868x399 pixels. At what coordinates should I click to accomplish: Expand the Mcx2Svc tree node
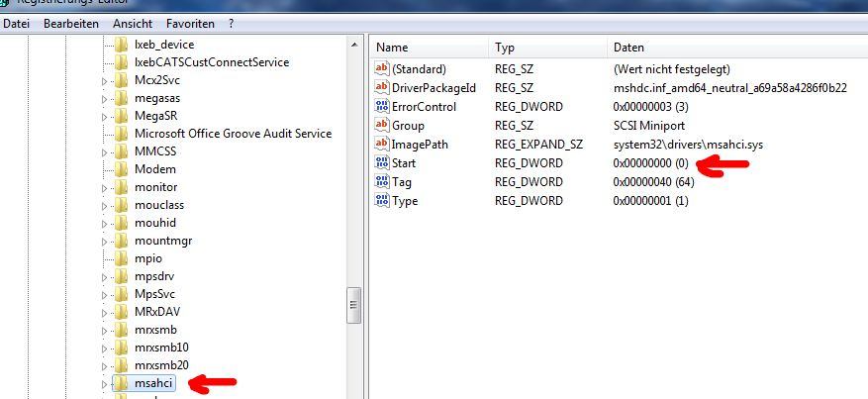(x=104, y=80)
